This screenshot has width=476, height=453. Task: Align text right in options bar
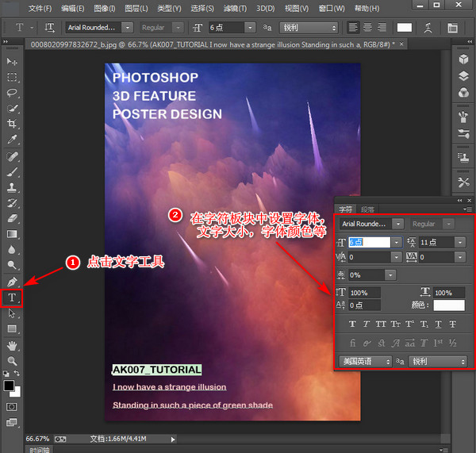(382, 28)
